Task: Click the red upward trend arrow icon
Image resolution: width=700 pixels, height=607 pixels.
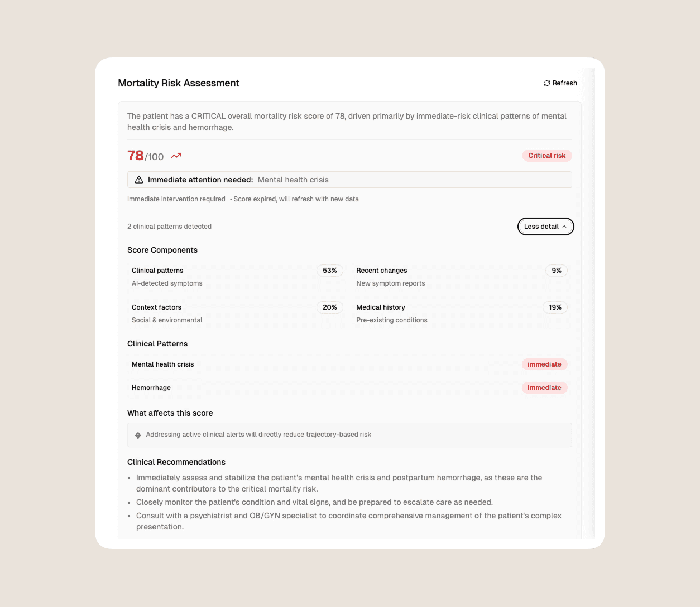Action: pyautogui.click(x=176, y=156)
